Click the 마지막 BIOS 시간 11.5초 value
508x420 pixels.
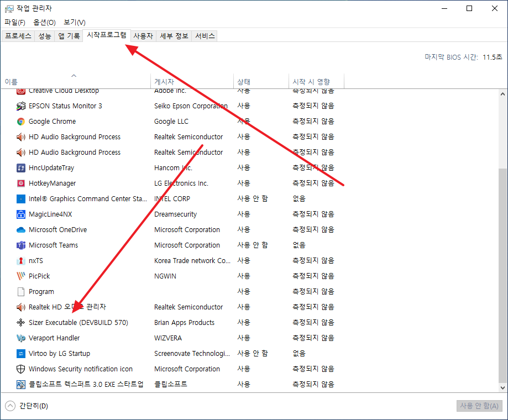click(493, 57)
